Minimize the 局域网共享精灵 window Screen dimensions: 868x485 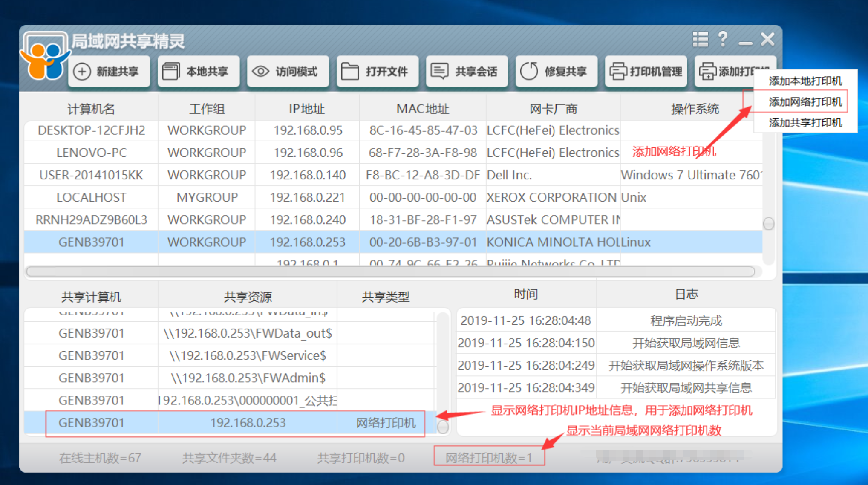[745, 43]
